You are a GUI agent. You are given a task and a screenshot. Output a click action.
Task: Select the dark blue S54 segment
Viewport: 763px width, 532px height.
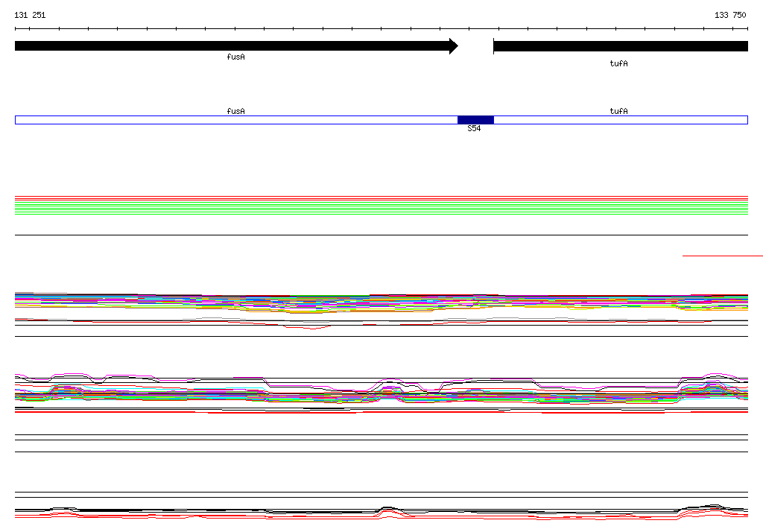pos(476,120)
